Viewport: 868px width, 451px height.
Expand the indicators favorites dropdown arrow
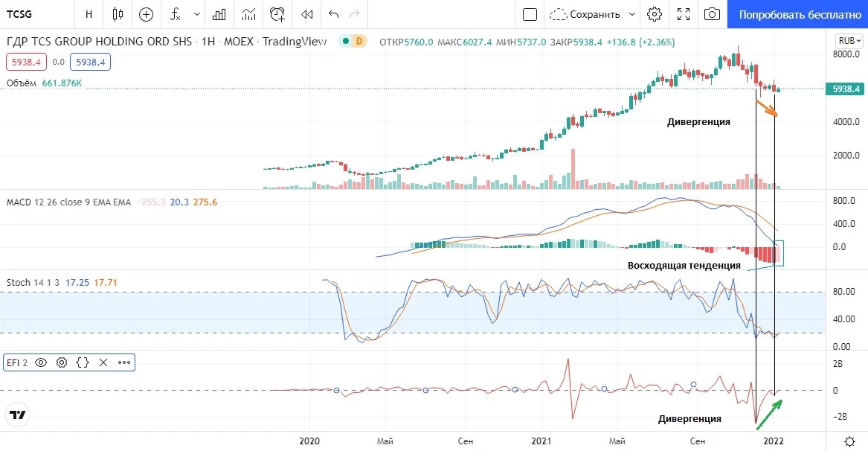(196, 14)
